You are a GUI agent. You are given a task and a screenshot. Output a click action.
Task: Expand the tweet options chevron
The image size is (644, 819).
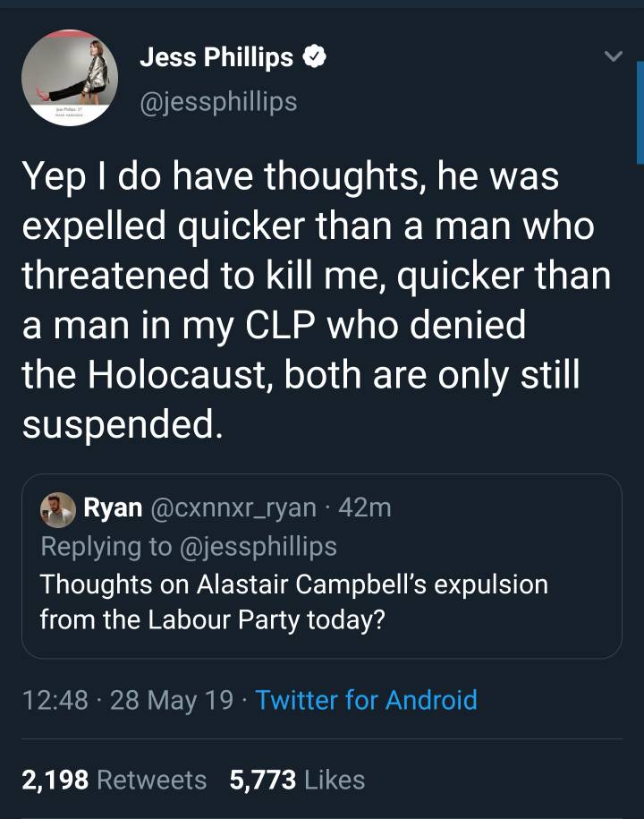coord(613,57)
